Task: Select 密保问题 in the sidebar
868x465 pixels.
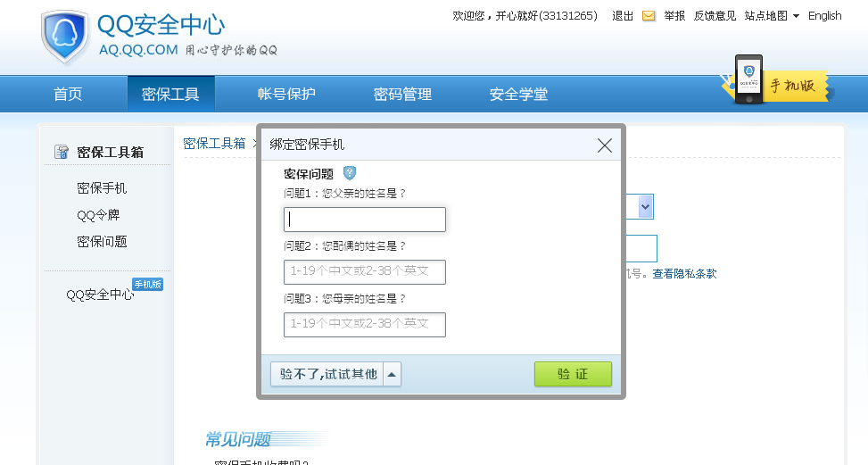Action: (x=102, y=241)
